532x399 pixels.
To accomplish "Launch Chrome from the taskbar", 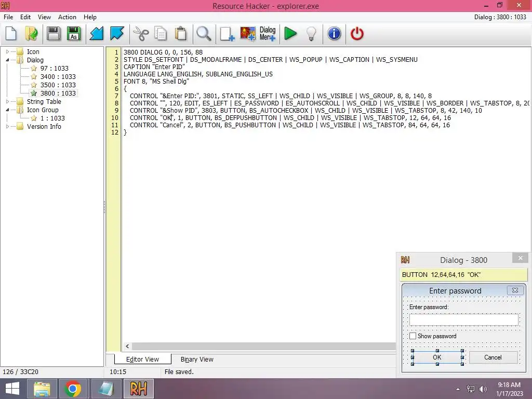I will point(72,389).
